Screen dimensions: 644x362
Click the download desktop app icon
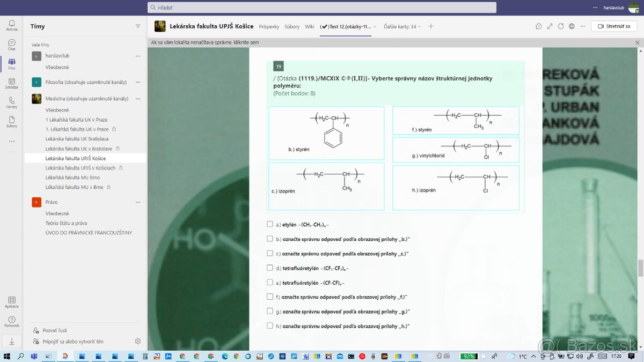point(12,341)
